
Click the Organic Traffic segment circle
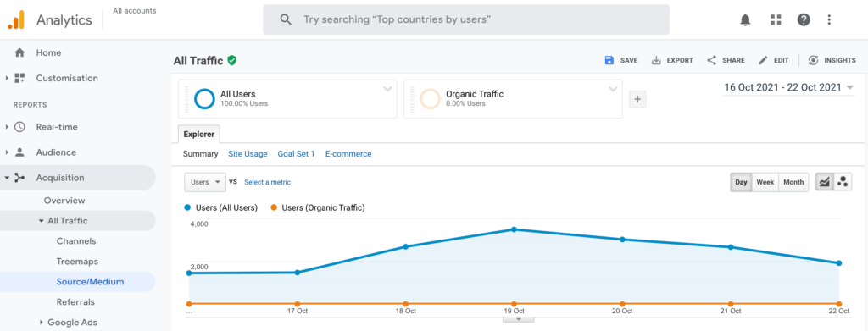(x=430, y=99)
